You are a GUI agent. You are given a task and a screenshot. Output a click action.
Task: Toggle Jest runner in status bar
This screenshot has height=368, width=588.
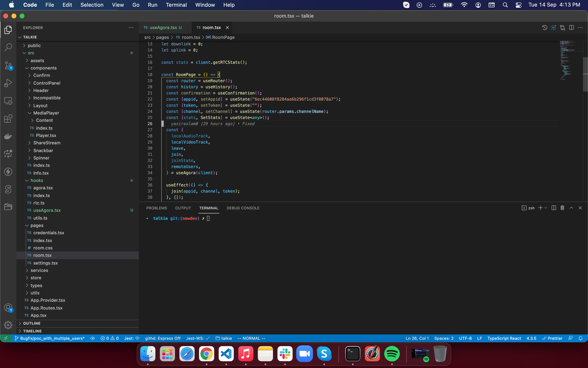[x=132, y=338]
